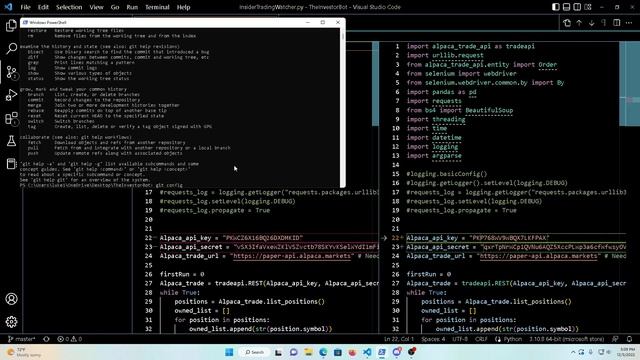
Task: Click Alpaca_api_key line in right pane
Action: coord(516,238)
